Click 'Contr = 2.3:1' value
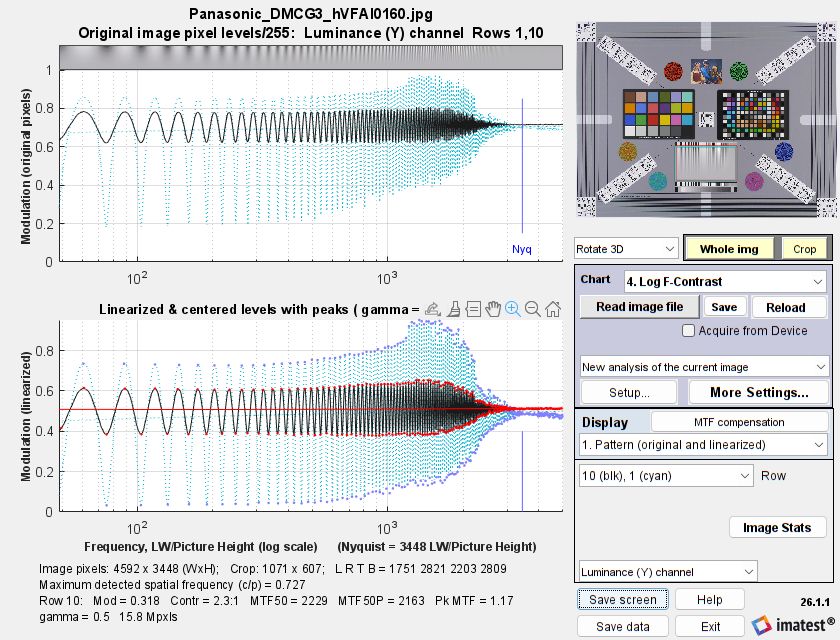Viewport: 840px width, 640px height. [205, 601]
